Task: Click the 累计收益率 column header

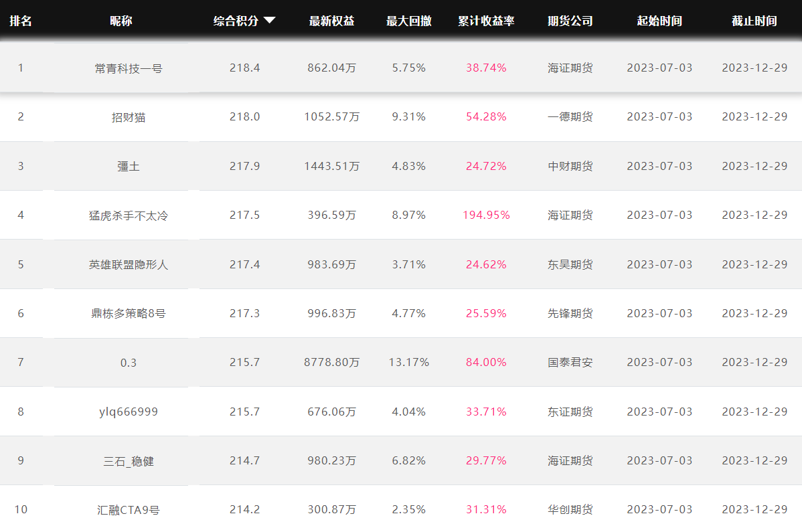Action: 486,21
